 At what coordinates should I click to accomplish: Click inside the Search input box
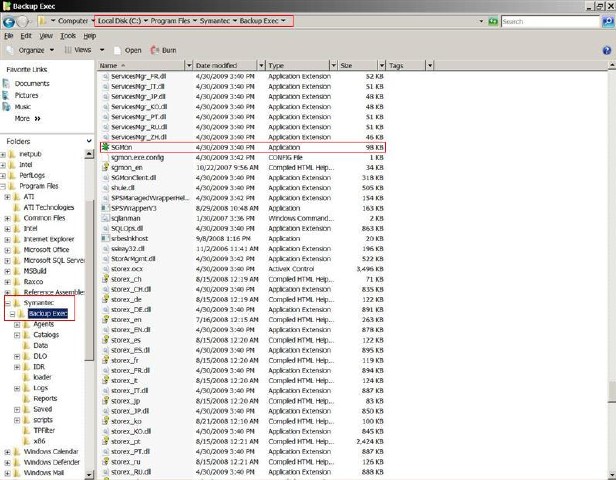tap(550, 22)
